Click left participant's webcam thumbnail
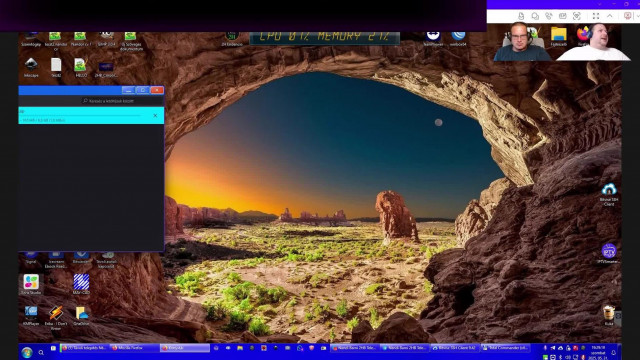This screenshot has width=640, height=360. tap(522, 42)
